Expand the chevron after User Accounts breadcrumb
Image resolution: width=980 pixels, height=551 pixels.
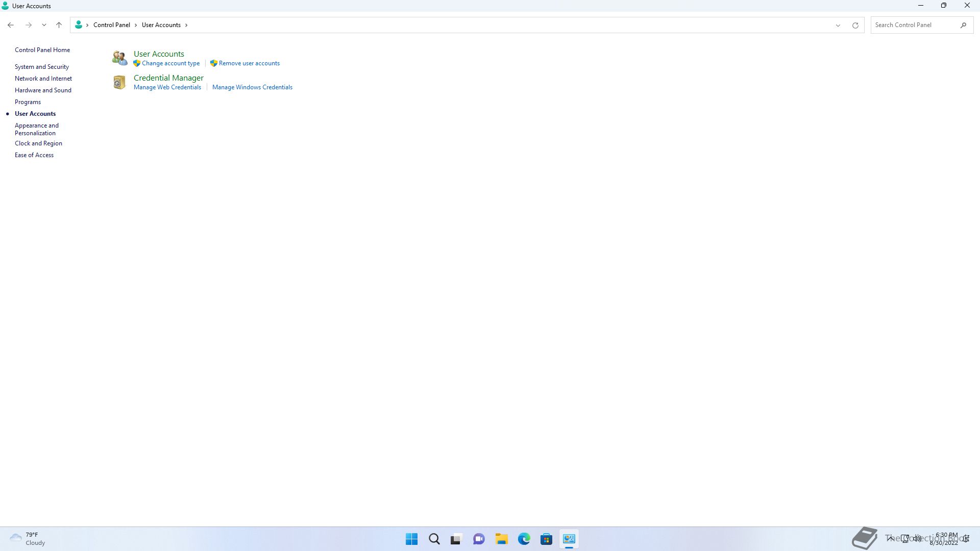pos(186,25)
